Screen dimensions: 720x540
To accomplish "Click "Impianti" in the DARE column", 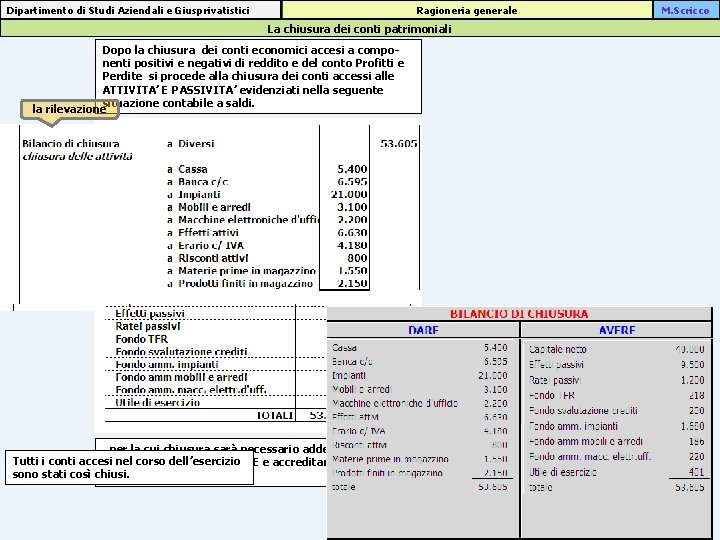I will tap(349, 376).
